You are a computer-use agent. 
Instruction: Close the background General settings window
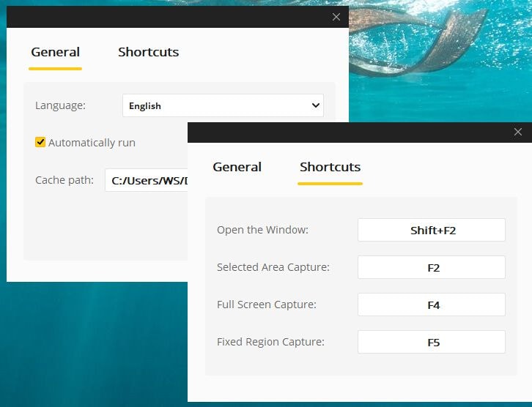click(x=336, y=17)
